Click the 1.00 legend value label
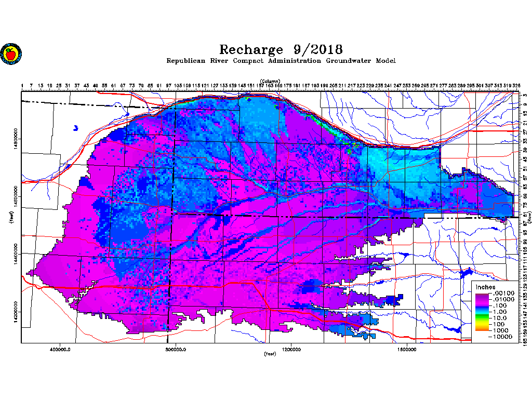The height and width of the screenshot is (399, 532). click(500, 312)
